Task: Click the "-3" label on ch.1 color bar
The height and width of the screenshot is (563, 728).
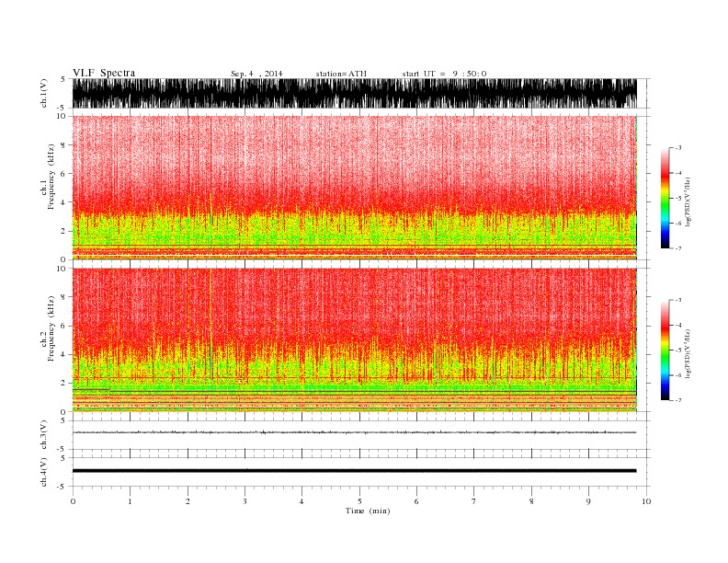Action: (678, 148)
